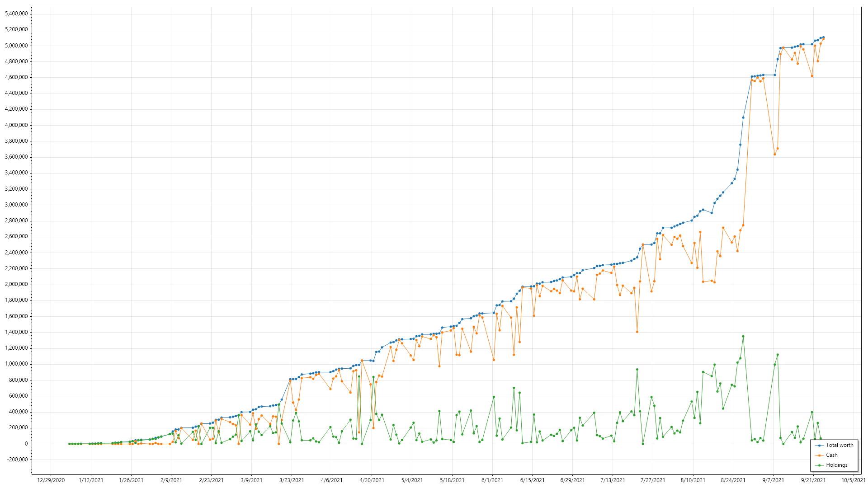Screen dimensions: 868x488
Task: Click the 8/24/2021 date label
Action: coord(733,480)
